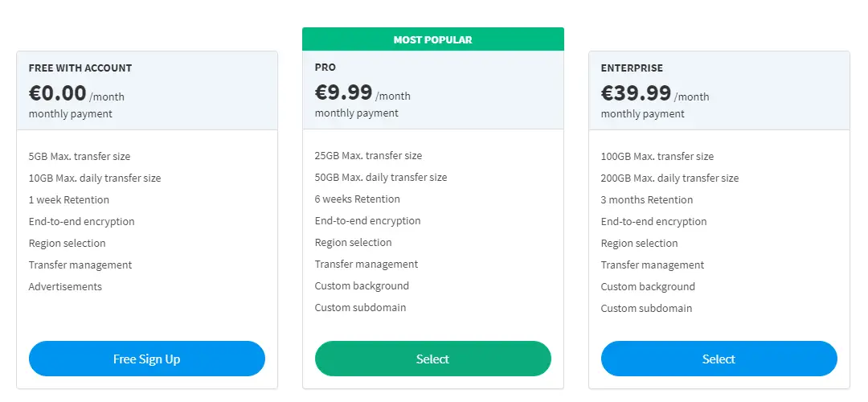The width and height of the screenshot is (868, 402).
Task: Click the PRO plan title
Action: pos(325,68)
